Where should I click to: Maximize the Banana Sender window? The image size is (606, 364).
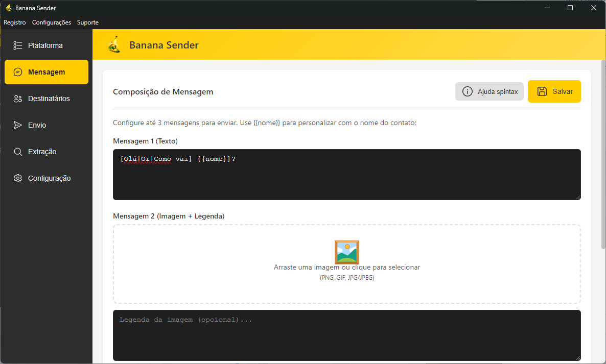(x=570, y=8)
